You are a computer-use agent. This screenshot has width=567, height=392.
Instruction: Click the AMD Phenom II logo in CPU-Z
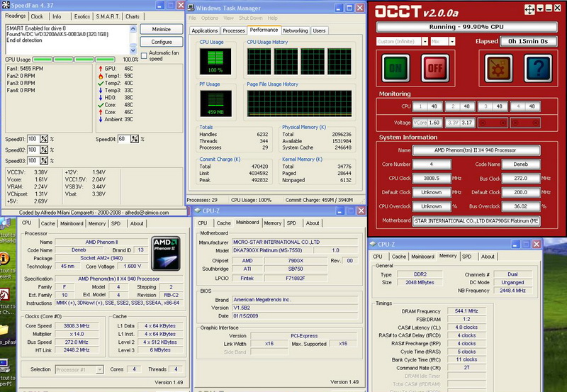pos(166,254)
